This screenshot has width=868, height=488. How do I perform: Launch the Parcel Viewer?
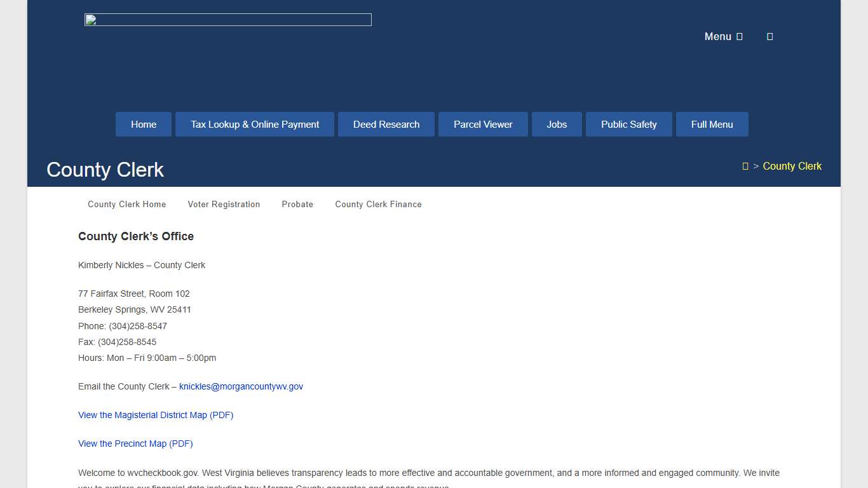(483, 125)
